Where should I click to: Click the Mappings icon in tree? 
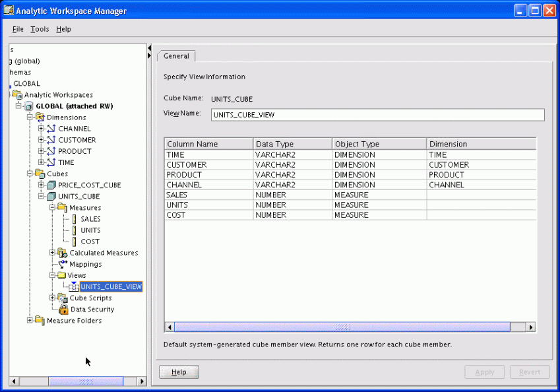(62, 264)
